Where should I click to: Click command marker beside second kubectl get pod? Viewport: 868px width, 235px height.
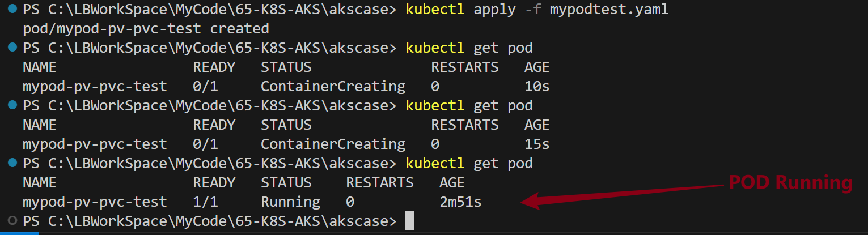(12, 106)
